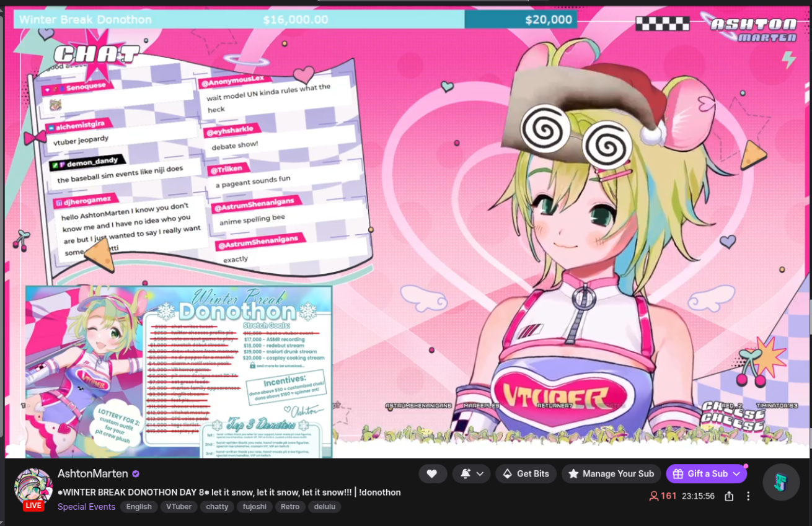Screen dimensions: 812x526
Task: Select the English tag
Action: point(139,507)
